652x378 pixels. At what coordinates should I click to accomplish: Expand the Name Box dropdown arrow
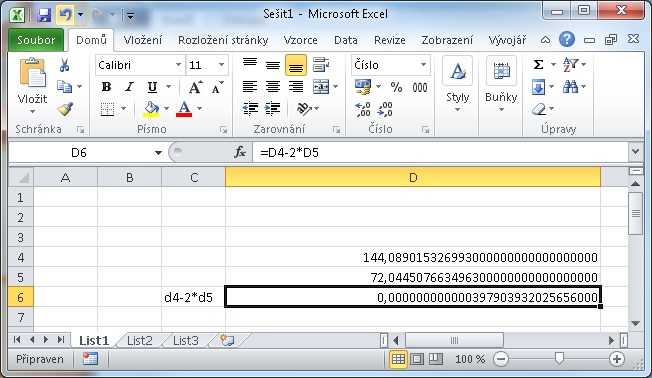click(x=158, y=153)
